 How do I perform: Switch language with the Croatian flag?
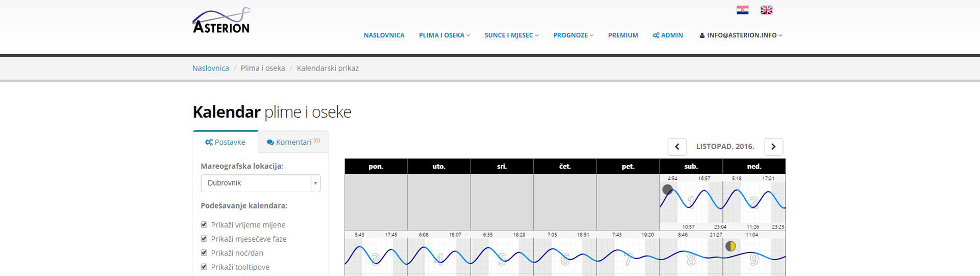tap(743, 10)
